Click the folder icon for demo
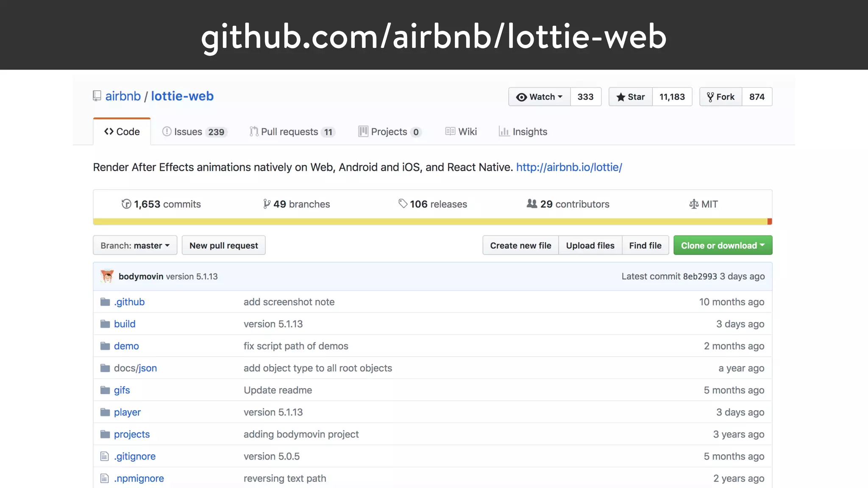Screen dimensions: 868x488 [x=105, y=346]
